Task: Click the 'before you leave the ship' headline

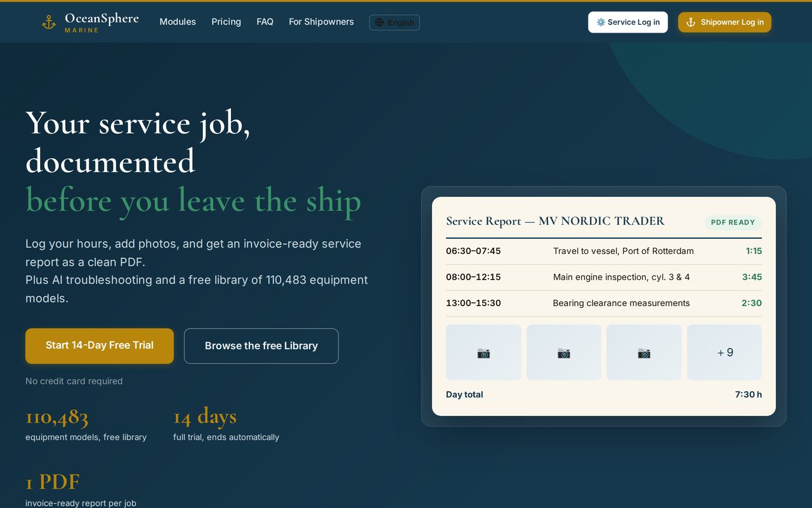Action: (193, 201)
